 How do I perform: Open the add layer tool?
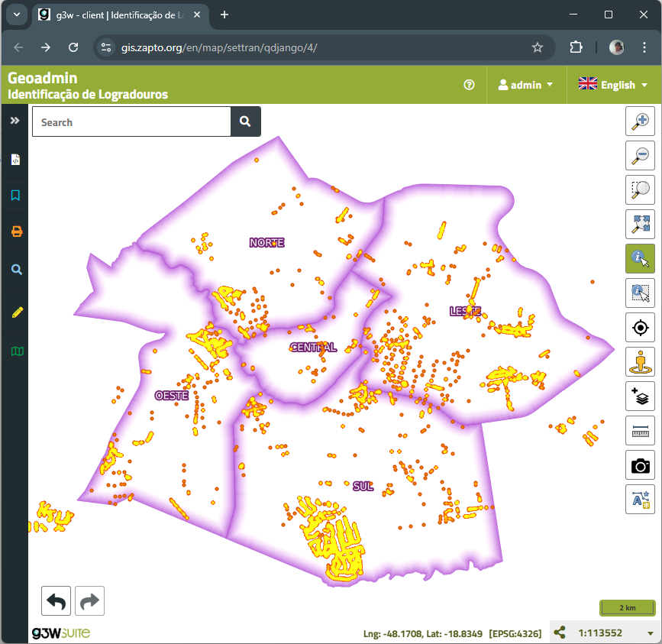(640, 396)
